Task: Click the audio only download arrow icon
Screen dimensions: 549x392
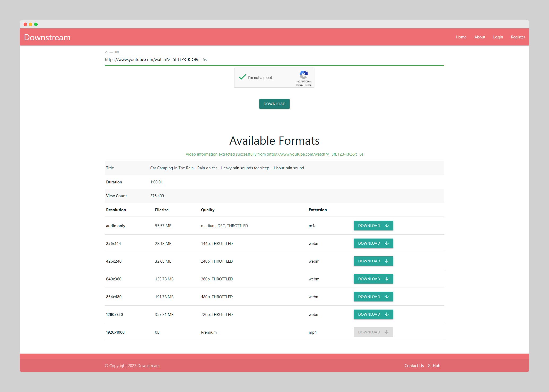Action: [387, 226]
